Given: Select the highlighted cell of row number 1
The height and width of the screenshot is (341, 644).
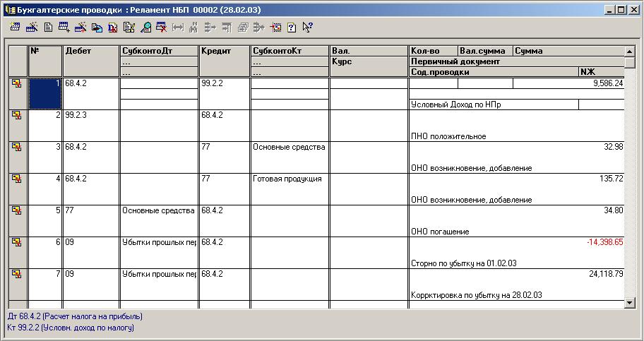Looking at the screenshot, I should click(x=45, y=93).
